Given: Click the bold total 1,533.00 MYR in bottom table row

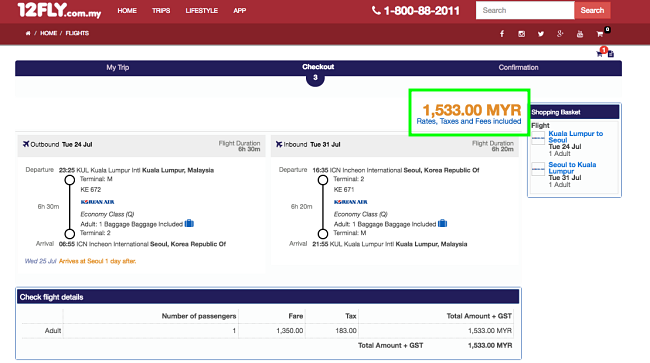Looking at the screenshot, I should pyautogui.click(x=490, y=346).
